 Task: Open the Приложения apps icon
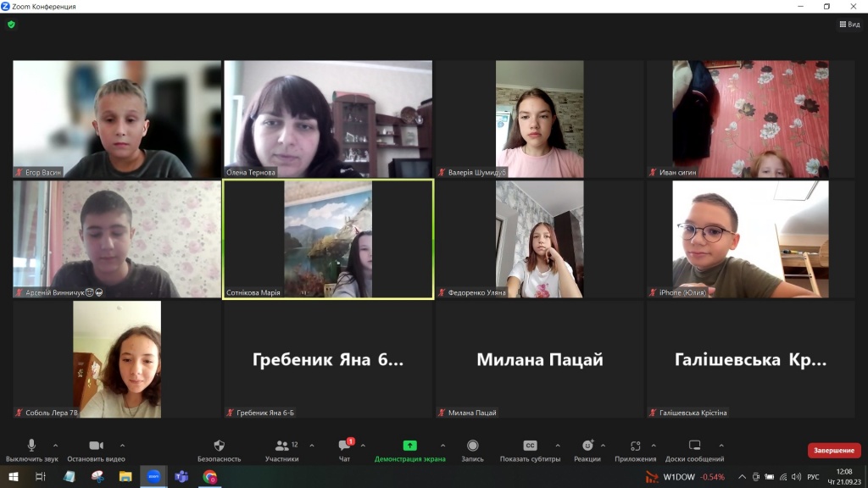(x=636, y=446)
